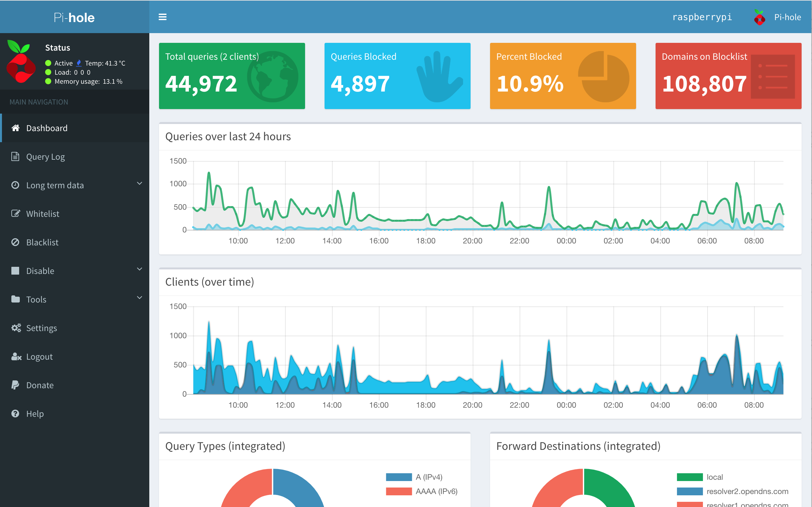Expand Long term data chevron
The width and height of the screenshot is (812, 507).
pyautogui.click(x=140, y=183)
